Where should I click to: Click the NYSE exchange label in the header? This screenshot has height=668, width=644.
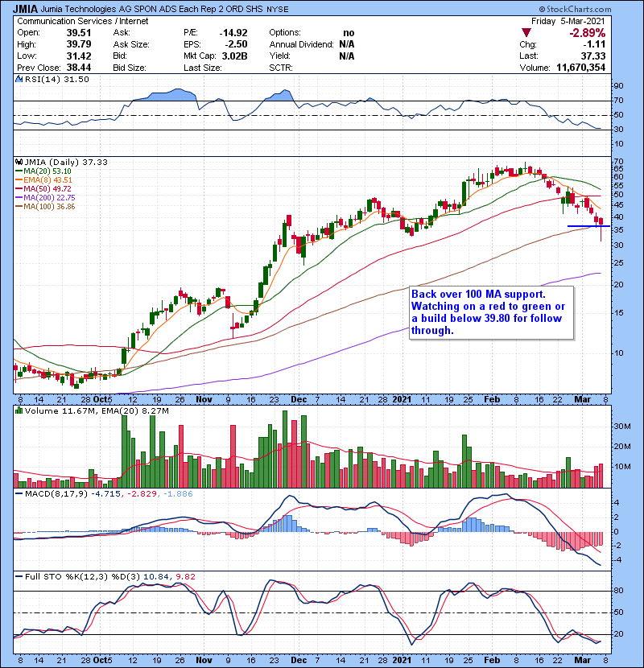(x=278, y=10)
